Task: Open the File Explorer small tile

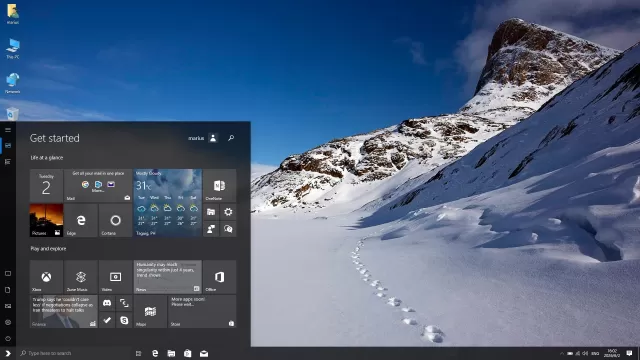Action: click(211, 212)
